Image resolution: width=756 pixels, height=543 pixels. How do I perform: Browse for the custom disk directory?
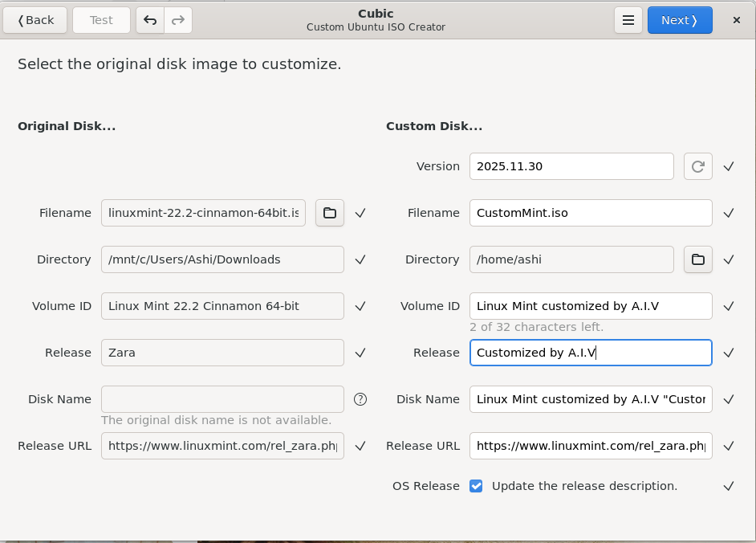pyautogui.click(x=697, y=259)
